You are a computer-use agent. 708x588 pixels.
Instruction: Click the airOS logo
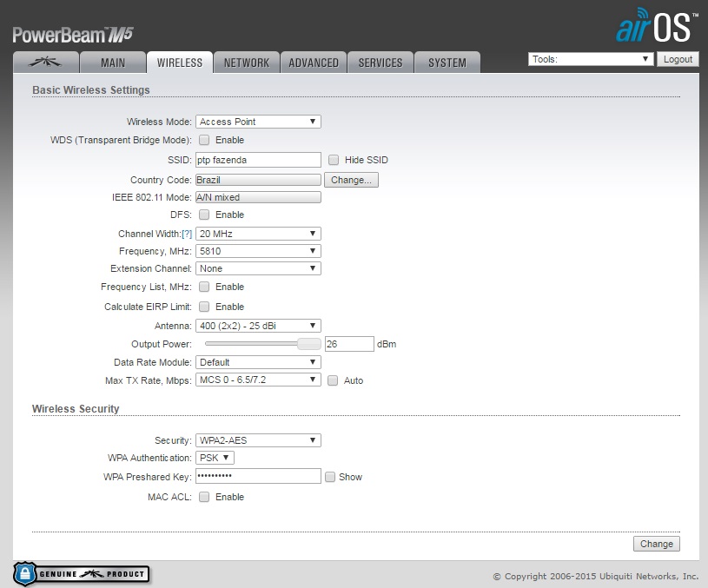click(x=656, y=26)
